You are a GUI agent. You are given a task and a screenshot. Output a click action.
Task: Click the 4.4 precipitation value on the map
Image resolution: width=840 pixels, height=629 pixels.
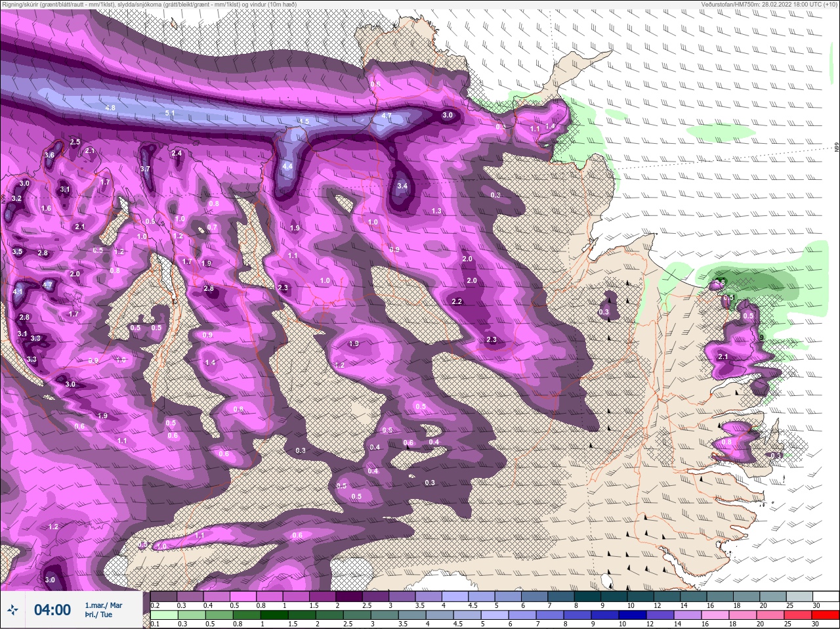point(287,167)
